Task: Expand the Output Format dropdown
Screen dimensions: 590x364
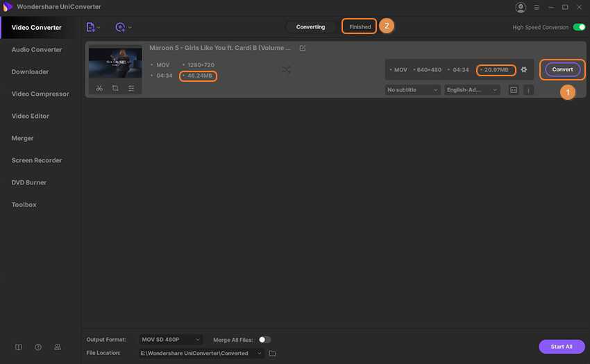Action: (171, 340)
